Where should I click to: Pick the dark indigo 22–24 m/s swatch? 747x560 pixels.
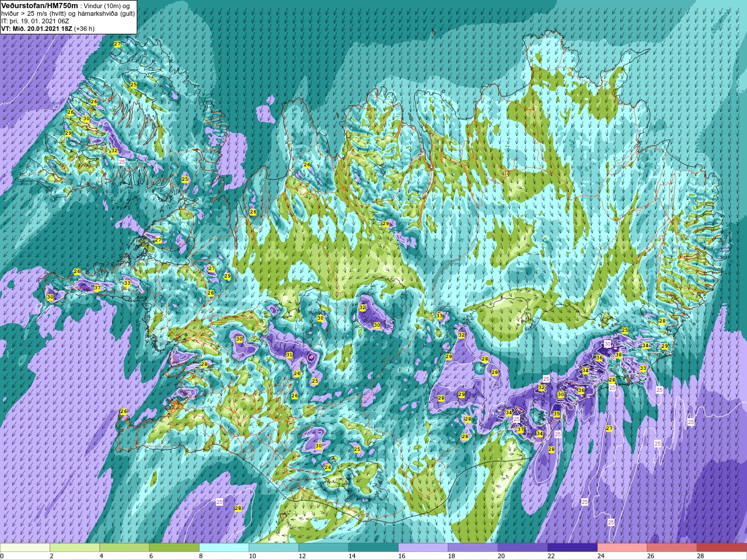572,548
